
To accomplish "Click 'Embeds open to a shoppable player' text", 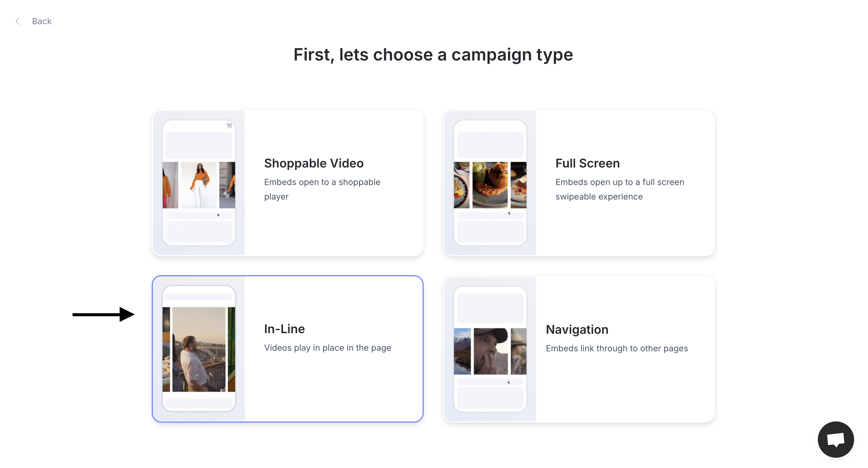I will point(322,189).
